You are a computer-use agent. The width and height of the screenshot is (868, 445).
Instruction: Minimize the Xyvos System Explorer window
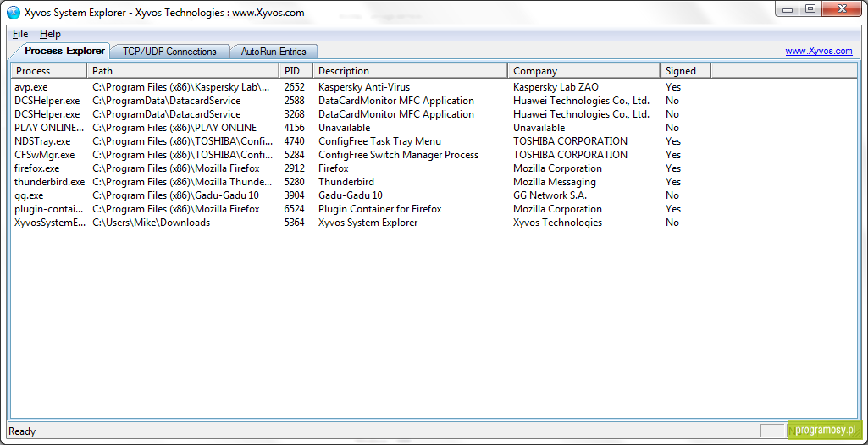(788, 9)
